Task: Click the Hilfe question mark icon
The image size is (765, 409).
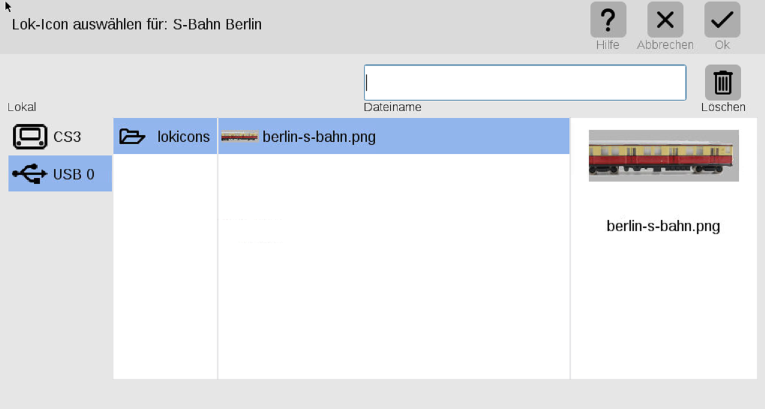Action: [608, 20]
